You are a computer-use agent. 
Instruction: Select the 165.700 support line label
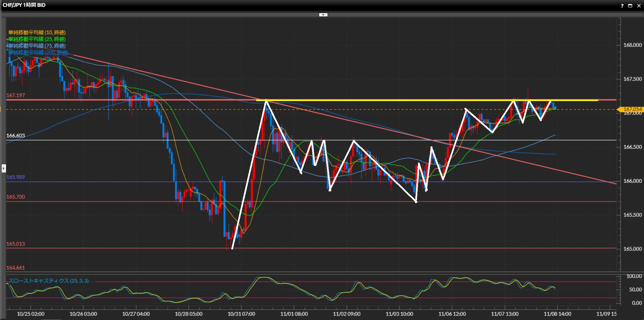click(x=16, y=197)
